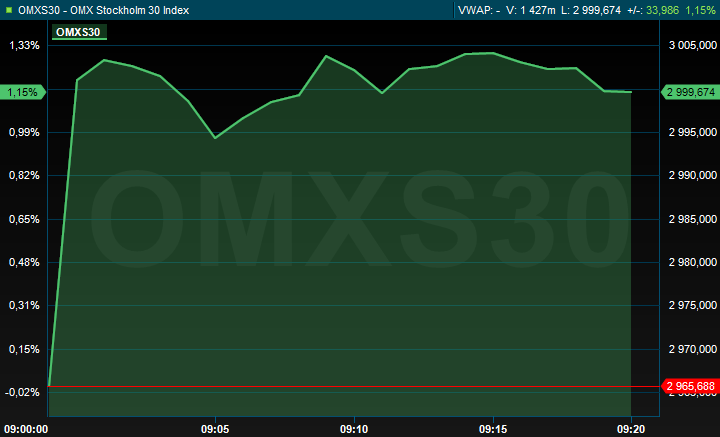Image resolution: width=720 pixels, height=437 pixels.
Task: Click the 09:20 time axis label
Action: point(631,427)
